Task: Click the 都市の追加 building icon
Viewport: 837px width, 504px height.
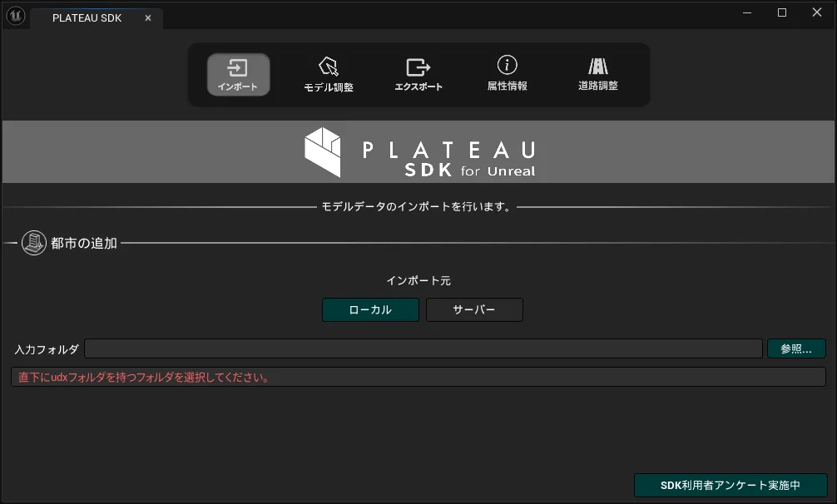Action: click(33, 243)
